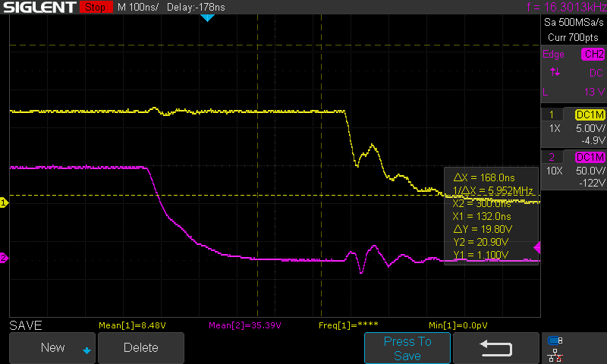The height and width of the screenshot is (364, 607).
Task: Click the blue trigger position marker at top
Action: click(x=206, y=17)
